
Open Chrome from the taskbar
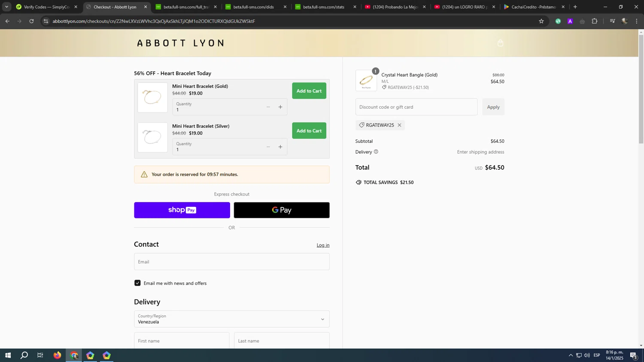[74, 355]
